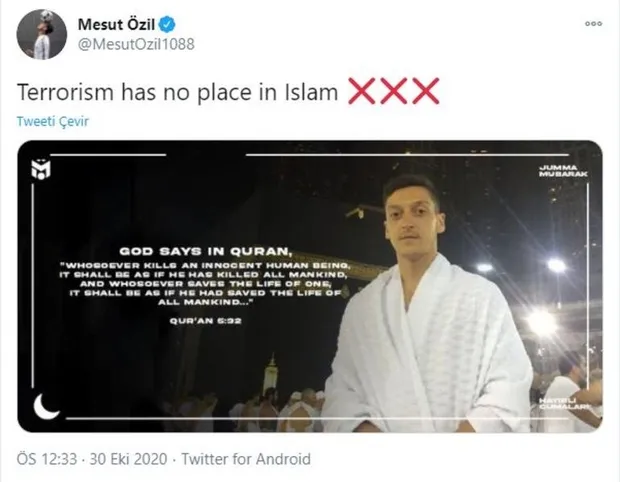This screenshot has height=482, width=620.
Task: Open the tweet's three-dot more options menu
Action: (594, 24)
